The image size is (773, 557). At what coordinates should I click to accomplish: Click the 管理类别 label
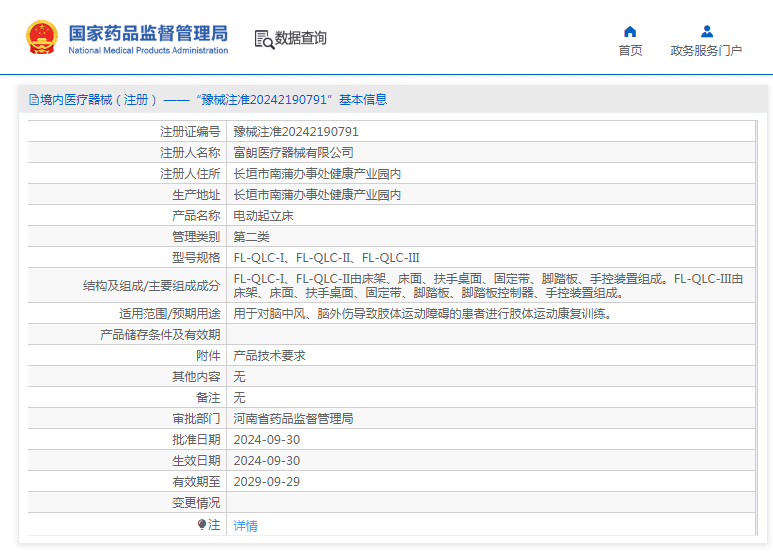(x=196, y=237)
